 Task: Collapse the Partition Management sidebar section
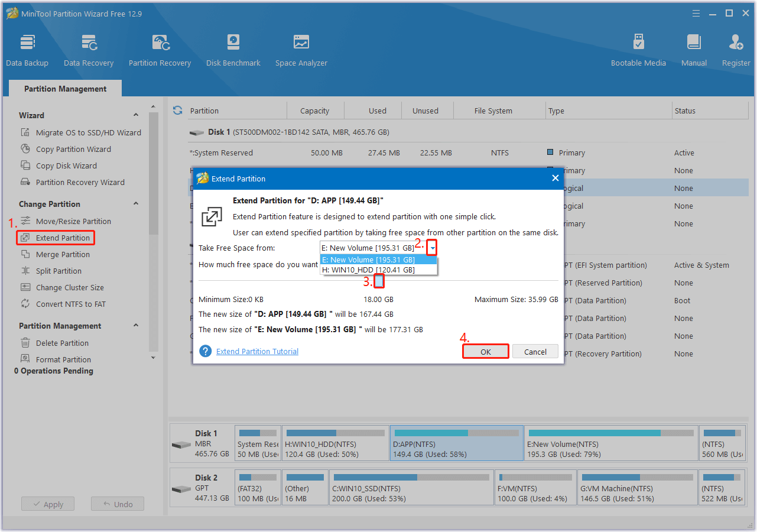136,326
